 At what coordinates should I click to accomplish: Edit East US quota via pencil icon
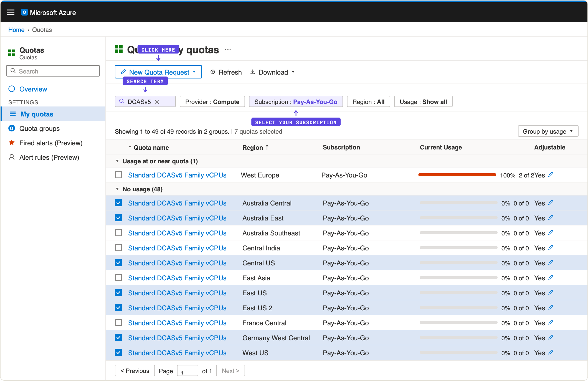coord(551,292)
